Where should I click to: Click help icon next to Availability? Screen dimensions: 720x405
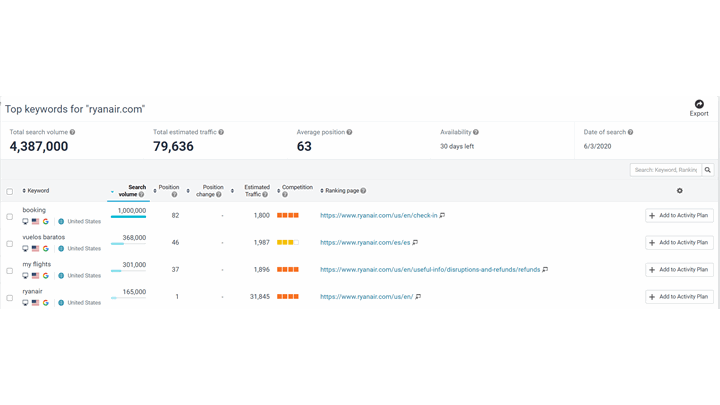476,132
